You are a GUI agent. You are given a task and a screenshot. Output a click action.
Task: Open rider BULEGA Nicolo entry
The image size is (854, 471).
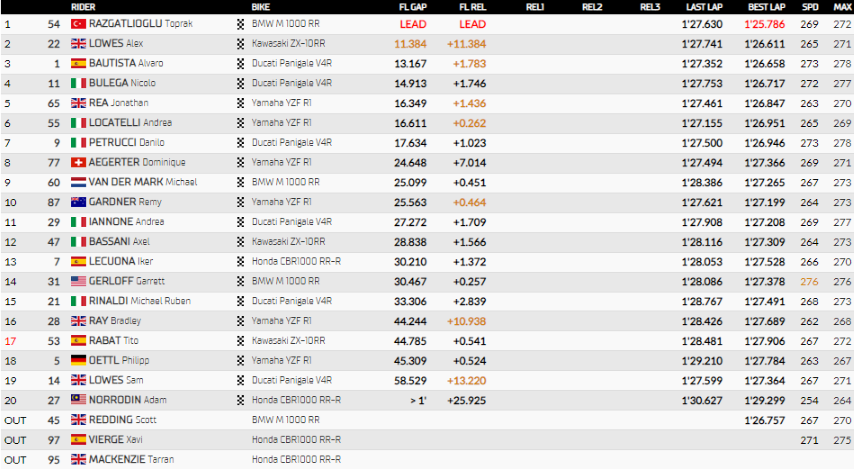coord(122,83)
